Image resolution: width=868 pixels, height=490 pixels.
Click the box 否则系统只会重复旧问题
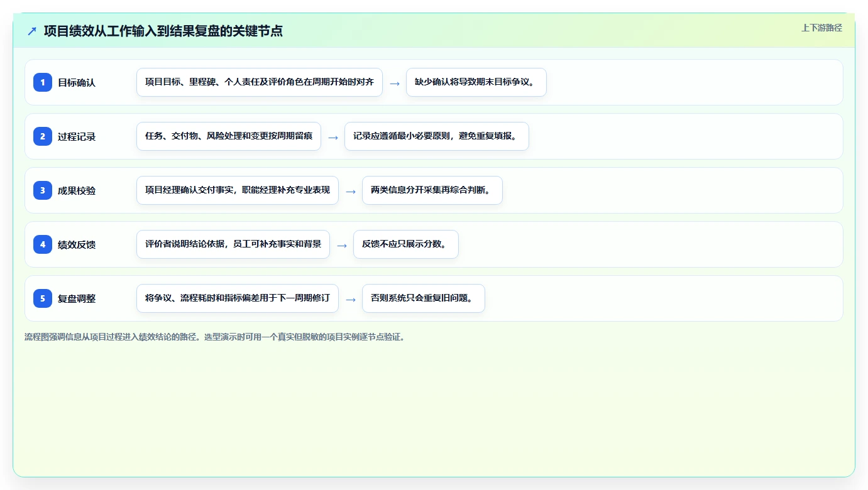[424, 298]
